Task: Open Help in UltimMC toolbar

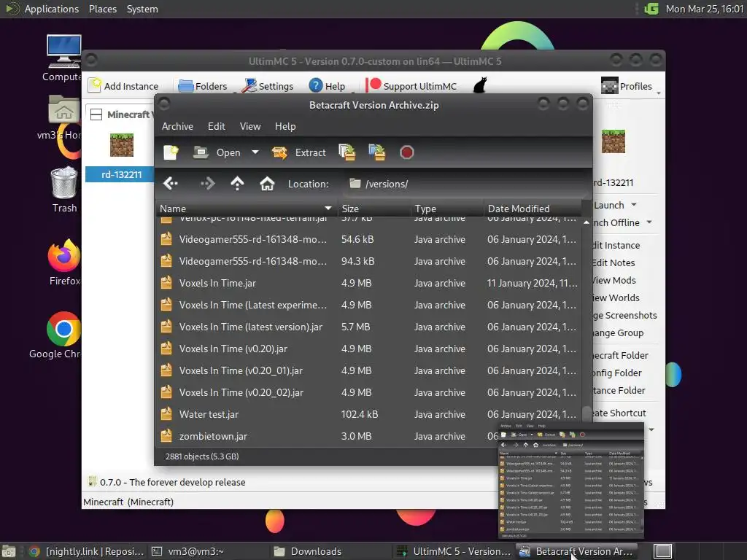Action: 327,86
